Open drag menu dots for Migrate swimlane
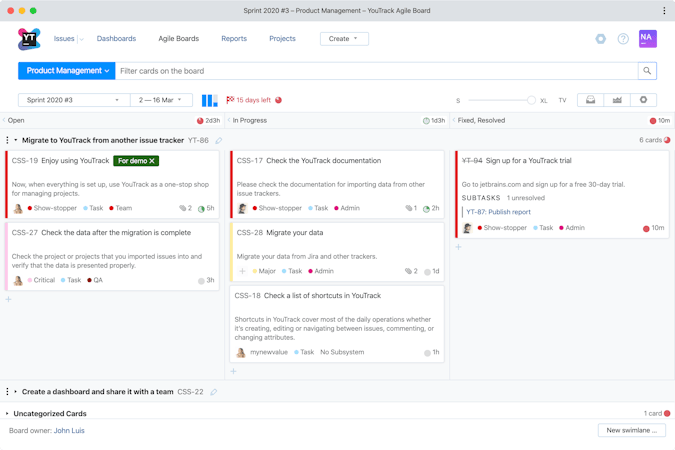The width and height of the screenshot is (675, 450). click(7, 140)
